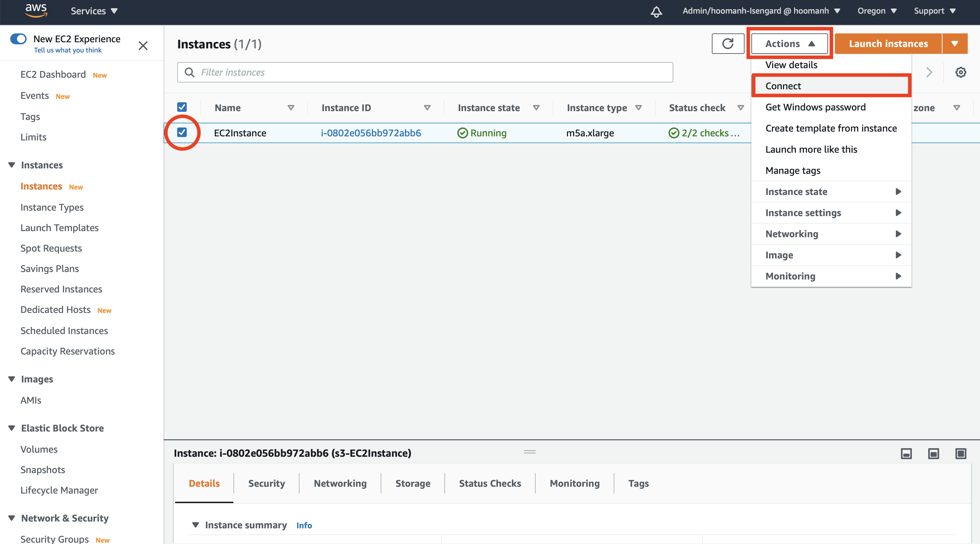Sort by Status check column arrow

pos(741,108)
